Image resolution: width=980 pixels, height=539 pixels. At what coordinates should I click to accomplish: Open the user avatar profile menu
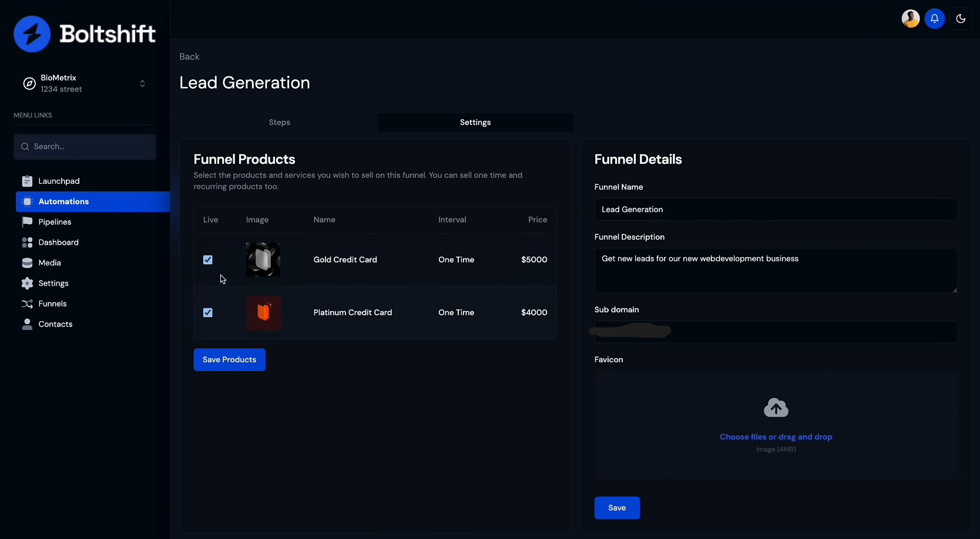coord(911,19)
